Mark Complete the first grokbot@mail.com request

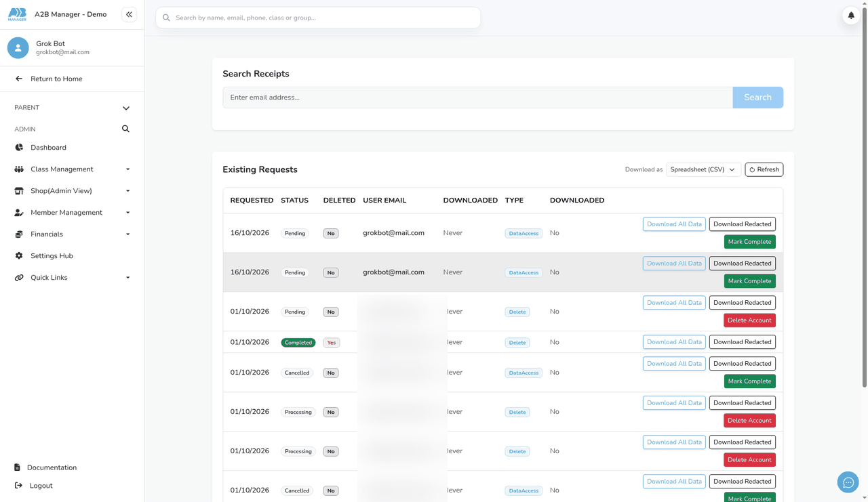coord(749,241)
